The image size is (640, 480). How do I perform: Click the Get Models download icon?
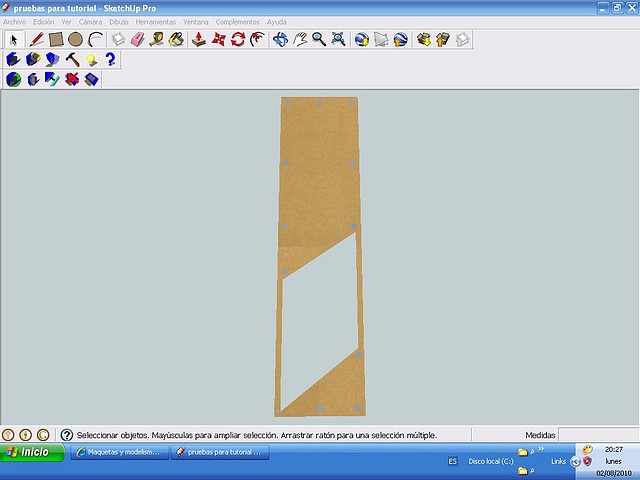point(424,40)
